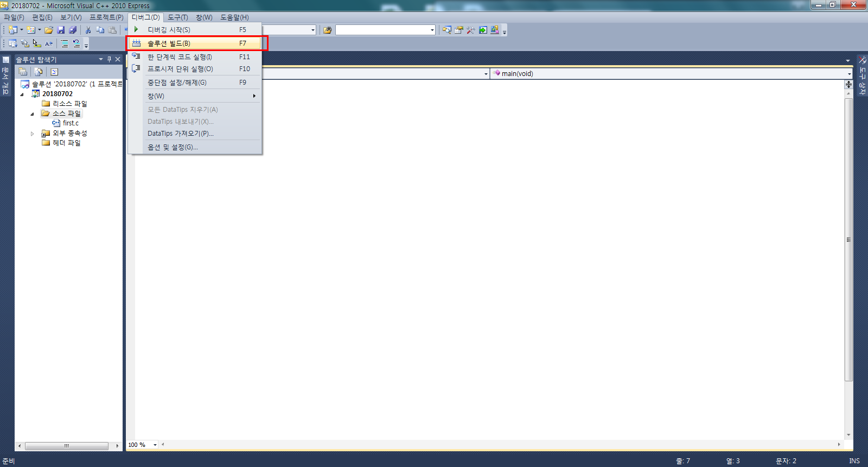Open the 100 % zoom dropdown
The width and height of the screenshot is (868, 467).
[155, 445]
